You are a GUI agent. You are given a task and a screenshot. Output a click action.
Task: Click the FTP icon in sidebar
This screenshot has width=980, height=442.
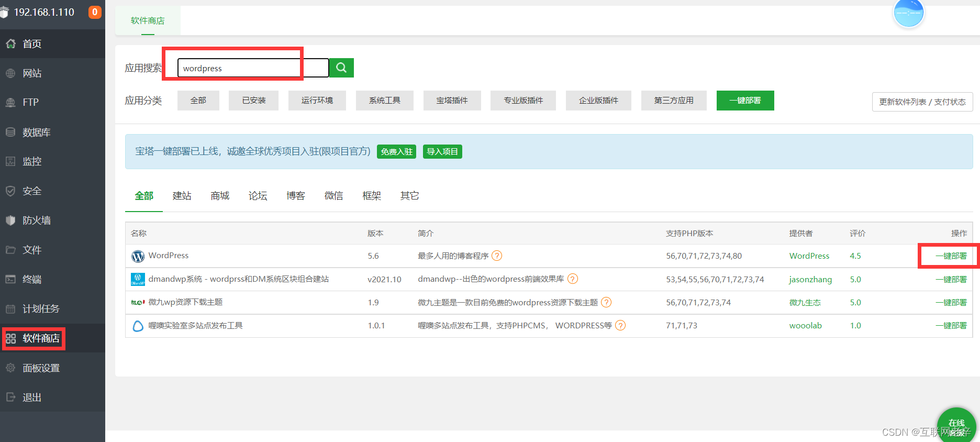click(x=11, y=103)
